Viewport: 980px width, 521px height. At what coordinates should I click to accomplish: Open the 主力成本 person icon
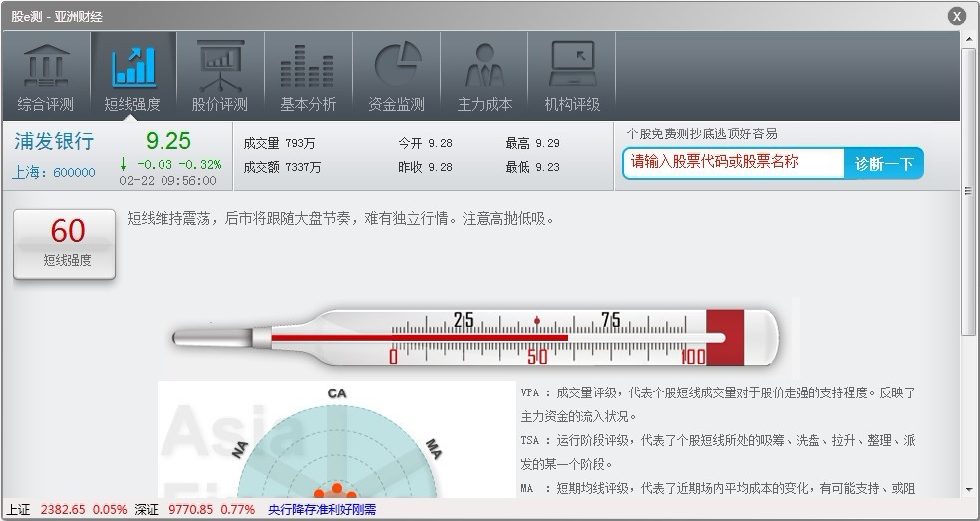[485, 66]
